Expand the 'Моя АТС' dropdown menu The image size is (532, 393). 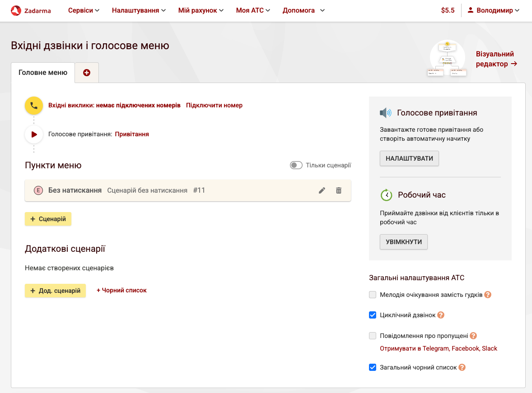click(253, 10)
